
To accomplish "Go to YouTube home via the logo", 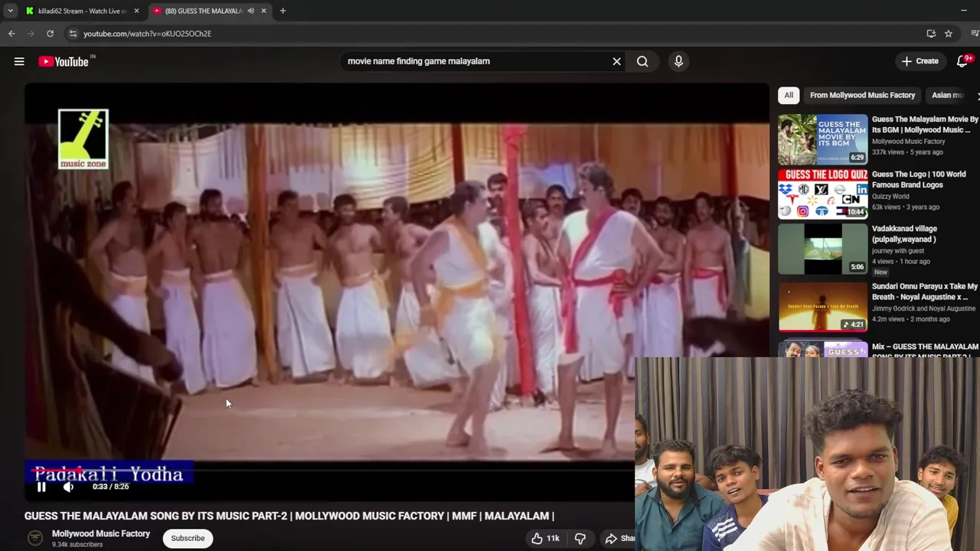I will [64, 61].
